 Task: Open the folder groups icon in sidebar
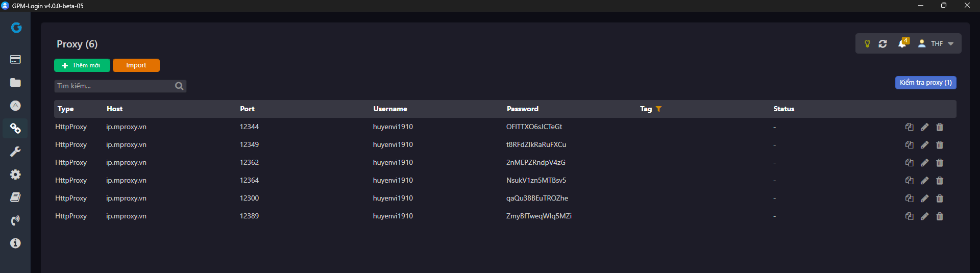pyautogui.click(x=15, y=83)
